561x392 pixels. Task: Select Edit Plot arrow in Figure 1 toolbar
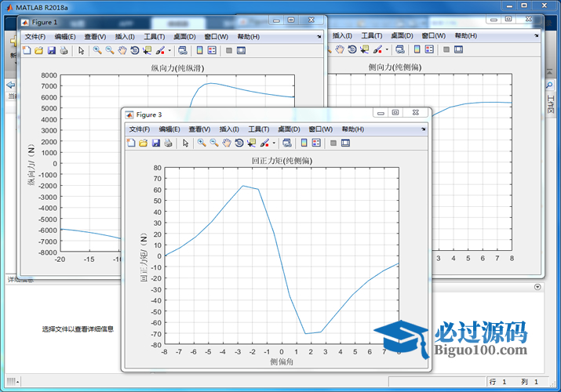click(82, 50)
